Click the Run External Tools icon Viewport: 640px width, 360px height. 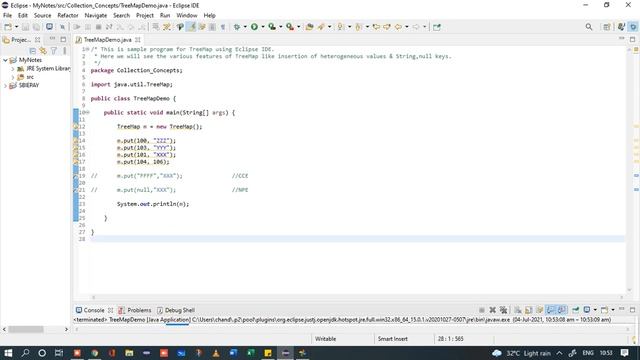(290, 27)
